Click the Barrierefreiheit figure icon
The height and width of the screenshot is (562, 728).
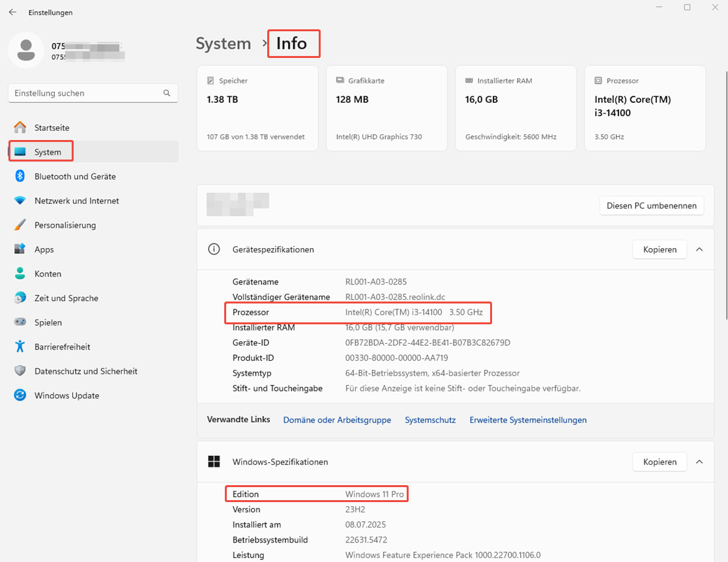[x=20, y=346]
